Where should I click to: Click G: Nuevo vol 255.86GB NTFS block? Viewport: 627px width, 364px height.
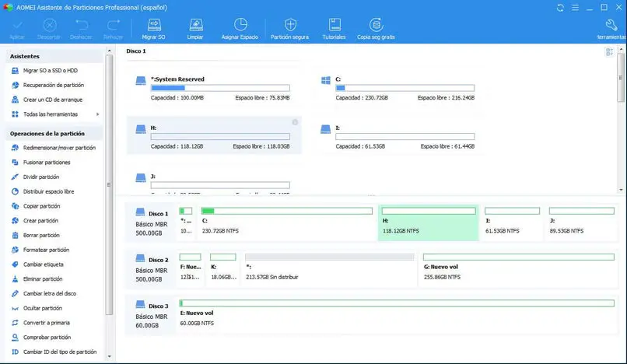pos(519,268)
